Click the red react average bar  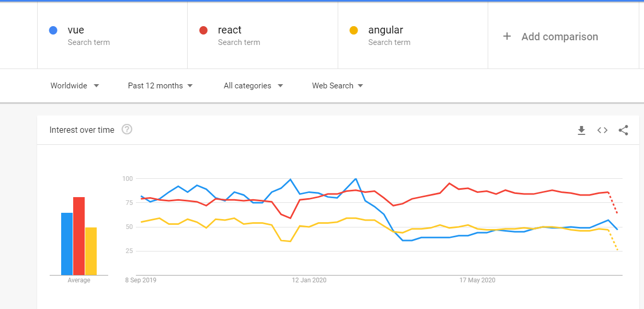tap(79, 236)
